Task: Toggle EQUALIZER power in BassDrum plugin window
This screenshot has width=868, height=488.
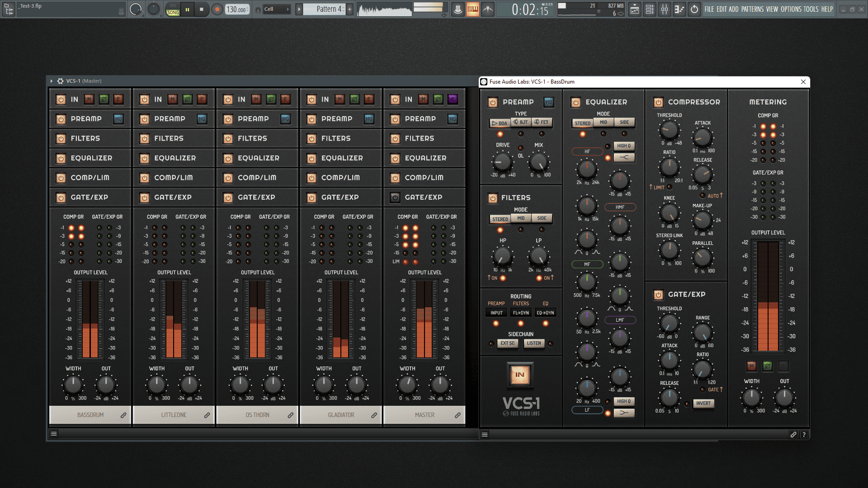Action: 576,102
